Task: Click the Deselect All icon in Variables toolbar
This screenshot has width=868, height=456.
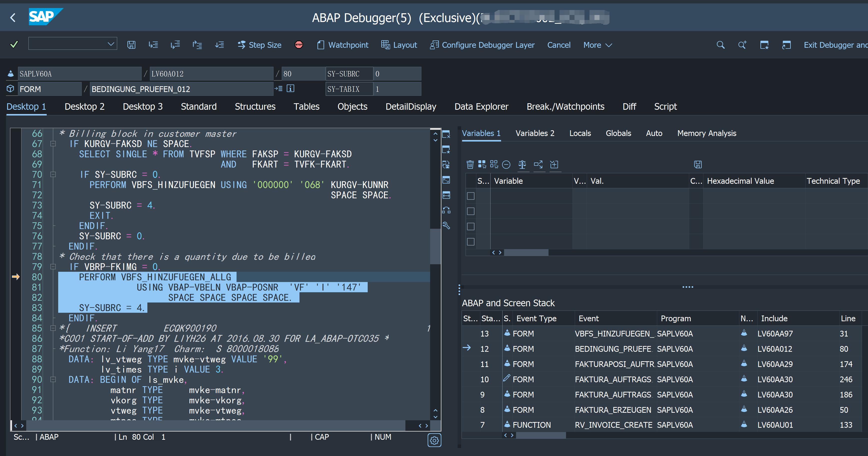Action: coord(494,164)
